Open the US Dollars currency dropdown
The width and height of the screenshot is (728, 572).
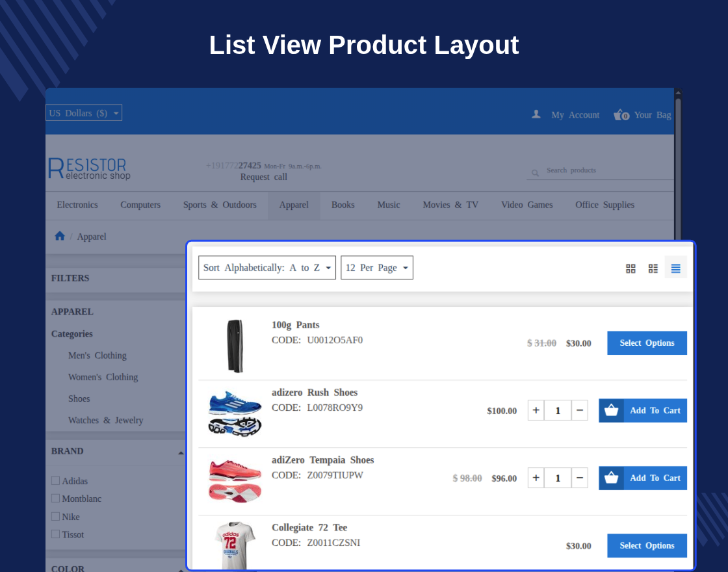(84, 113)
